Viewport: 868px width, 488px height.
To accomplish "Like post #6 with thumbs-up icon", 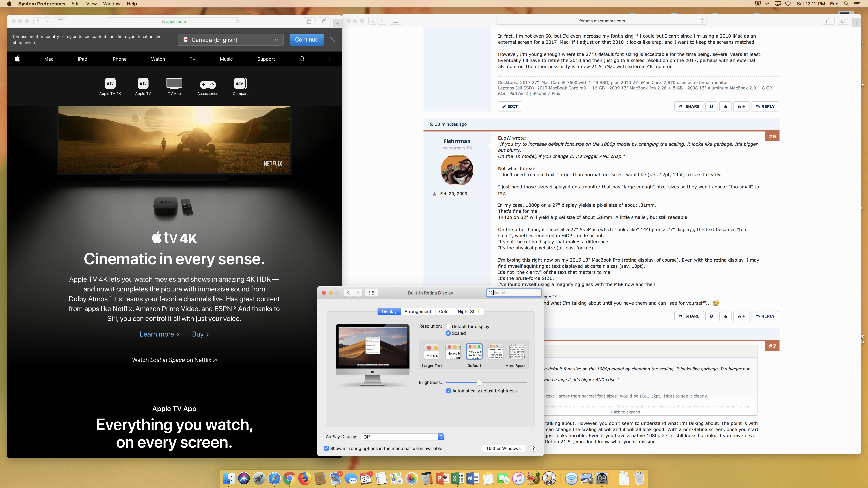I will point(725,316).
